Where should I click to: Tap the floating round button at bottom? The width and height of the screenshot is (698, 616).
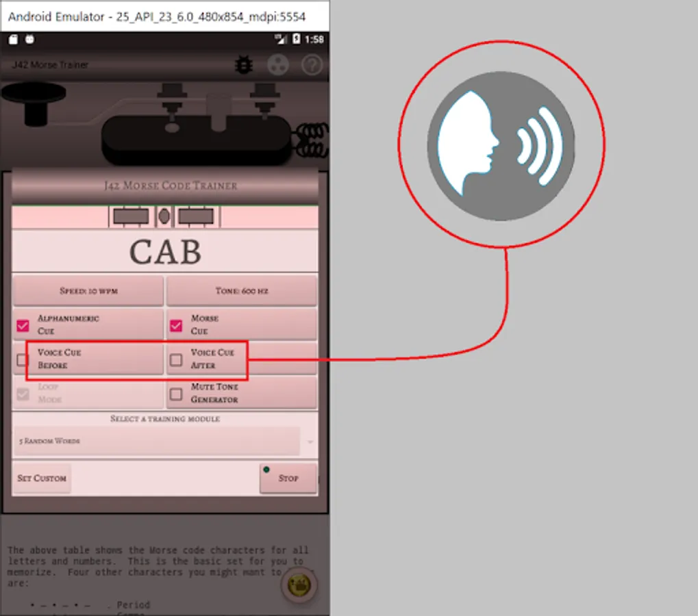[299, 585]
